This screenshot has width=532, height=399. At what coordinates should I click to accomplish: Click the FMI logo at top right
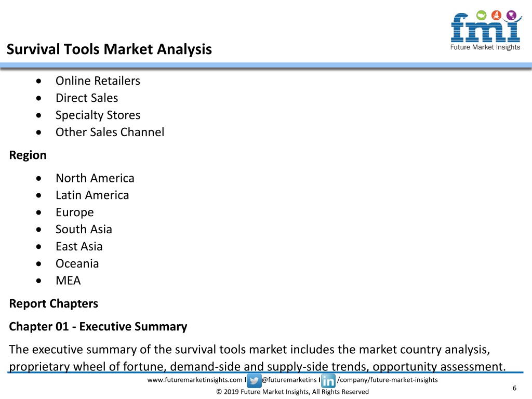(x=486, y=31)
